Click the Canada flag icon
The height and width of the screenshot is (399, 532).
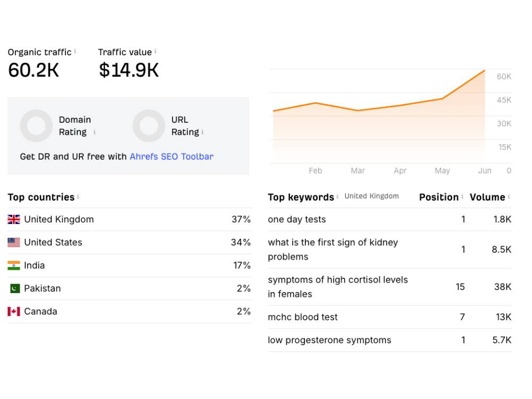(14, 311)
